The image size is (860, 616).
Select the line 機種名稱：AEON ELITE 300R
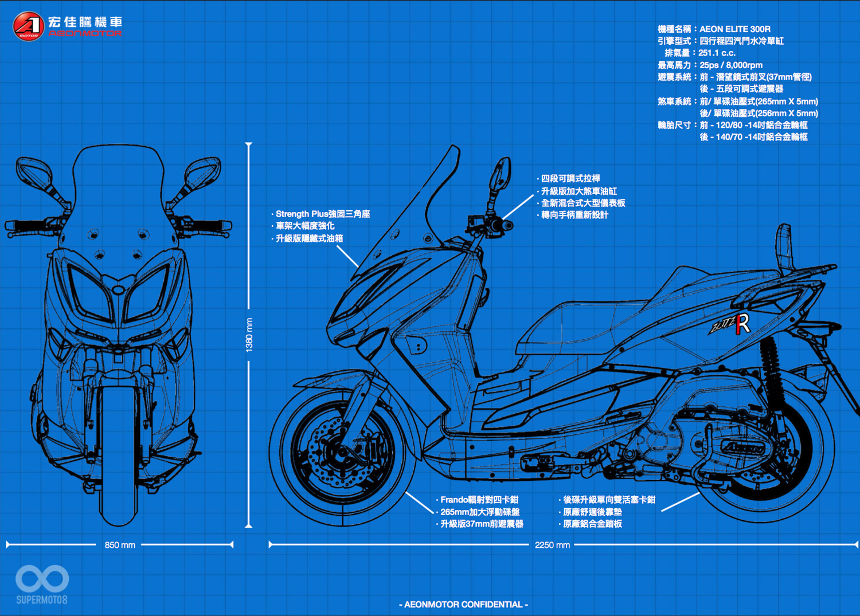coord(714,29)
